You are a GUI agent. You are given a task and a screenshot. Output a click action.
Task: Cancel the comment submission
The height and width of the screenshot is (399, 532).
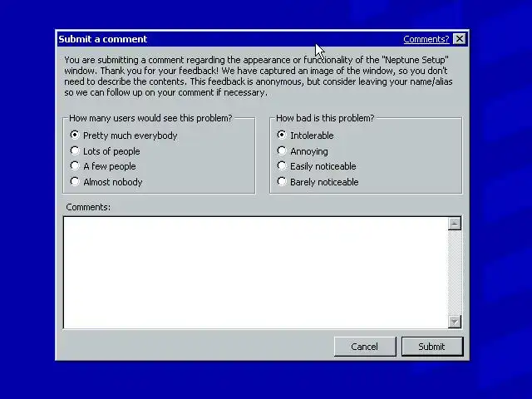pos(365,347)
